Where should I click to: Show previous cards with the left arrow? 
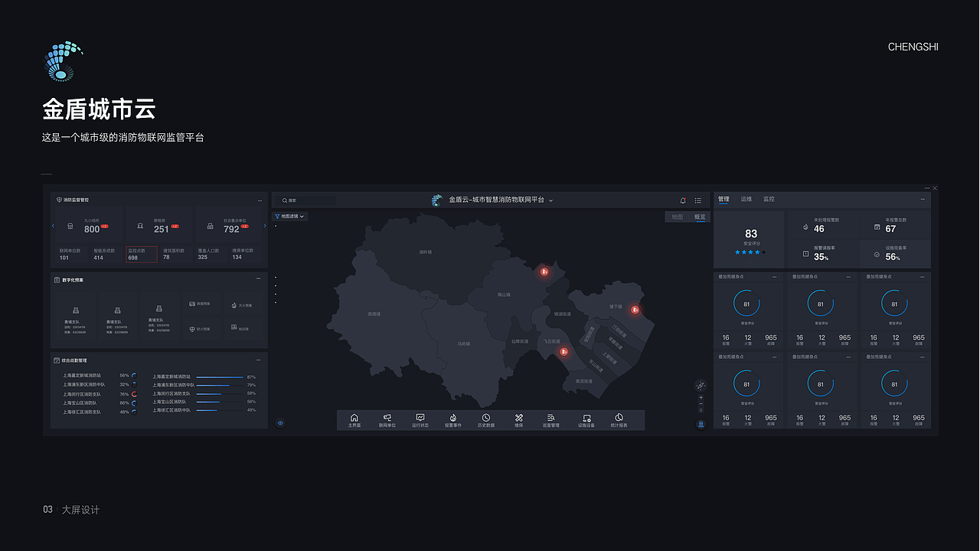[53, 226]
